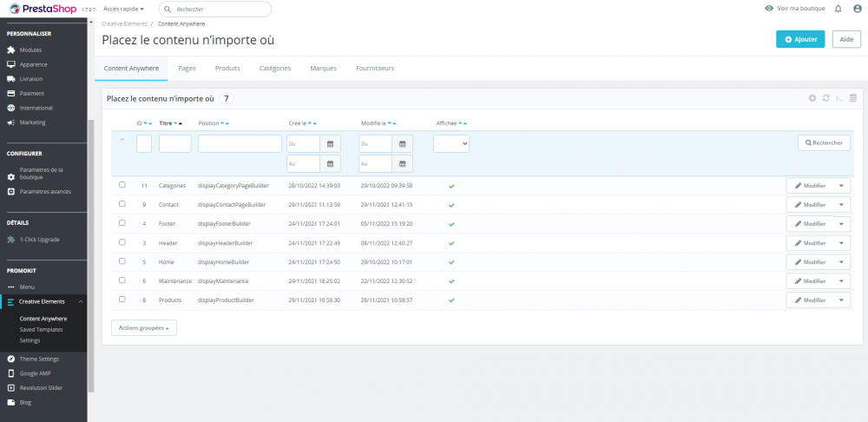
Task: Click the Modules puzzle icon in sidebar
Action: pos(10,49)
